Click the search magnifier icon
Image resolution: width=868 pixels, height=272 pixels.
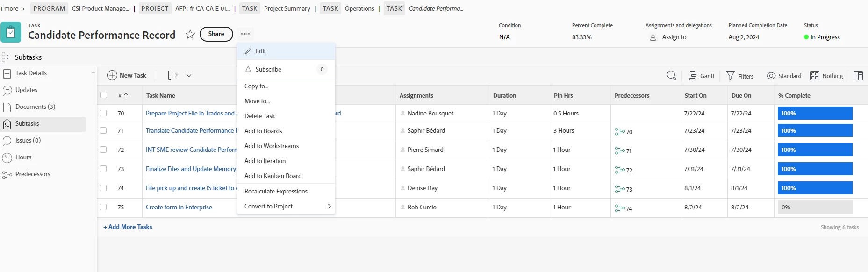(x=671, y=76)
